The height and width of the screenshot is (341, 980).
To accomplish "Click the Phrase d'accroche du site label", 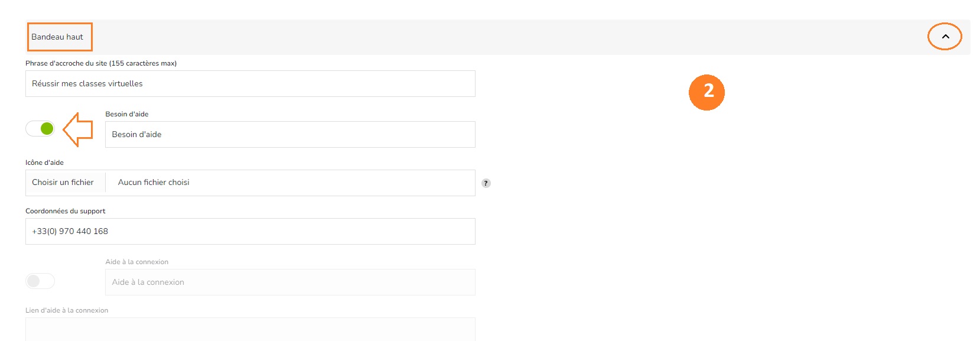I will pos(101,63).
